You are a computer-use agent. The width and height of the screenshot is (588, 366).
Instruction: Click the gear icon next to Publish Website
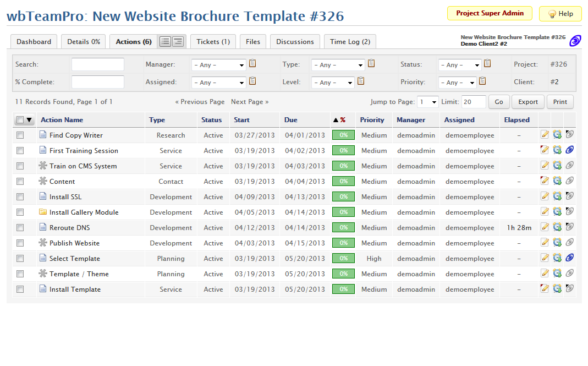[x=43, y=243]
